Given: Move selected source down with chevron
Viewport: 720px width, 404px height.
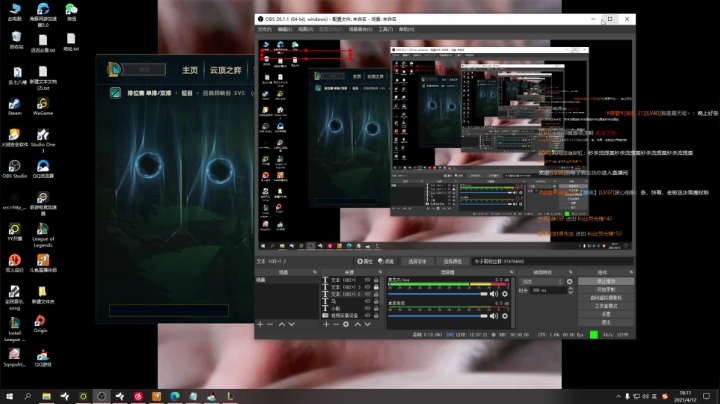Looking at the screenshot, I should click(367, 324).
